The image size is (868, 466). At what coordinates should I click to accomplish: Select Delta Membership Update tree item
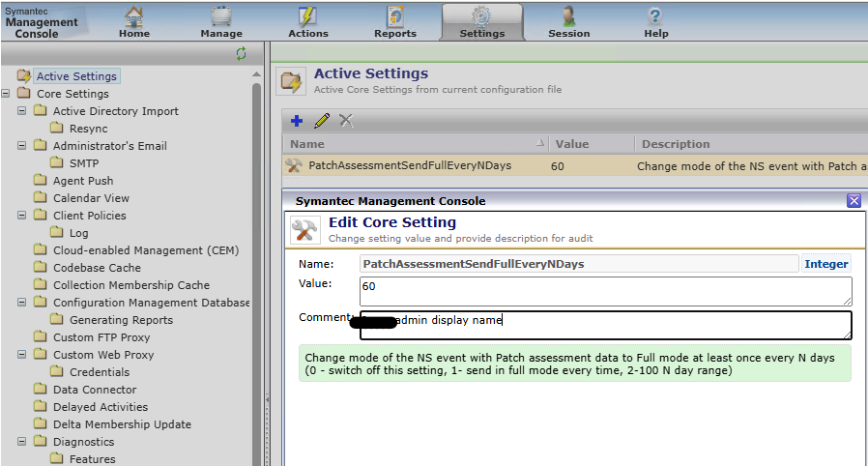coord(123,424)
